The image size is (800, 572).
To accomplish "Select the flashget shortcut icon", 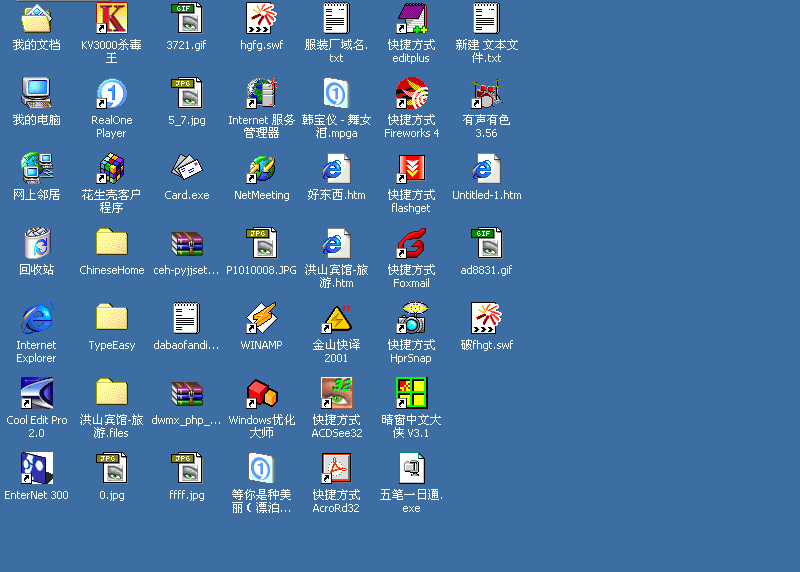I will click(x=411, y=169).
